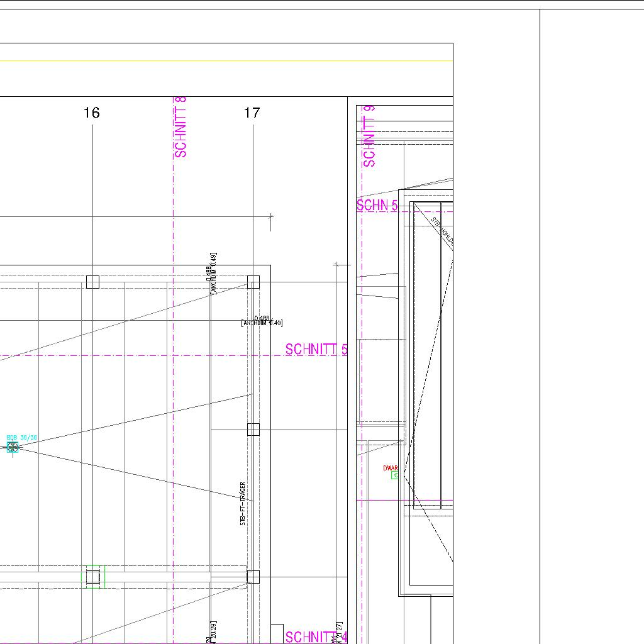This screenshot has width=644, height=644.
Task: Select the STB-FT-TRÄGER beam text
Action: [x=243, y=504]
